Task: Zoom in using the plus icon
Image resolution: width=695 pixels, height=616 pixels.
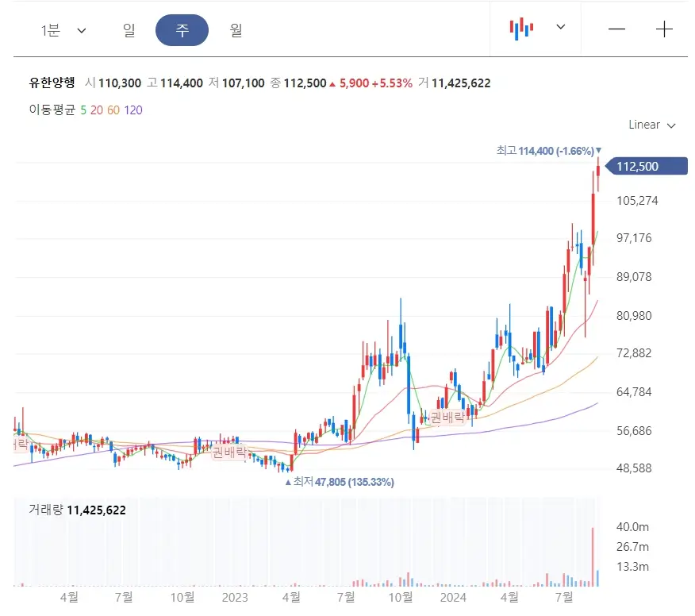Action: click(x=664, y=29)
